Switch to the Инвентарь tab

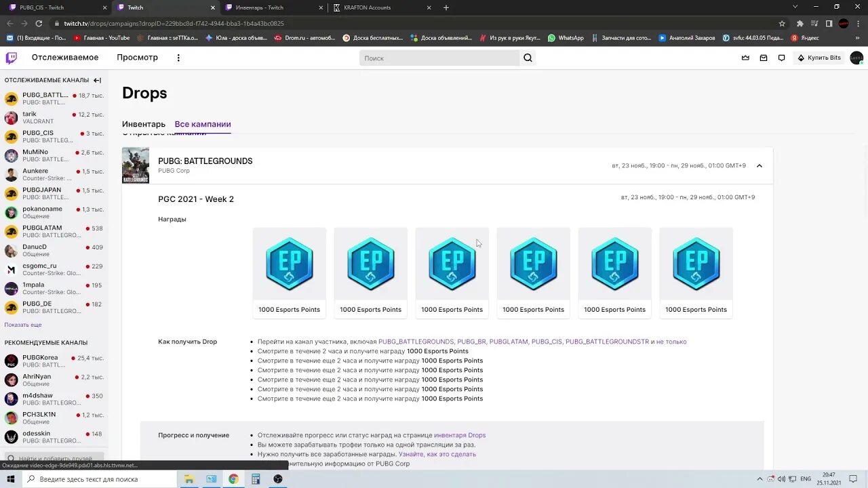pos(144,125)
